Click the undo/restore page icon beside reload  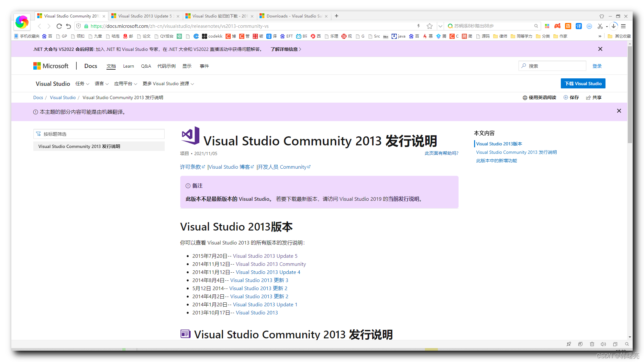(68, 26)
